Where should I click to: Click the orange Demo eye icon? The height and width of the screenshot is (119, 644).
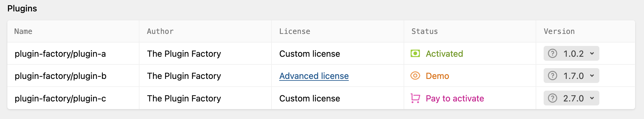pos(415,76)
